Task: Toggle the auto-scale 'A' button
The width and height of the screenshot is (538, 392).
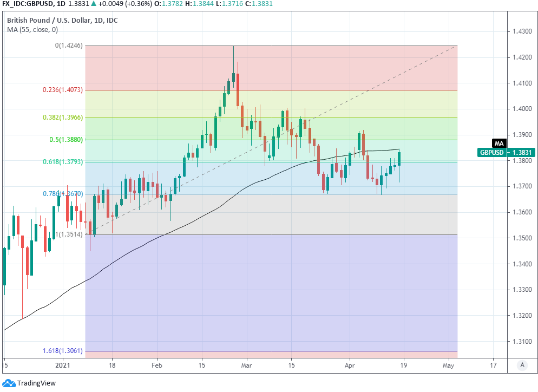Action: [522, 365]
